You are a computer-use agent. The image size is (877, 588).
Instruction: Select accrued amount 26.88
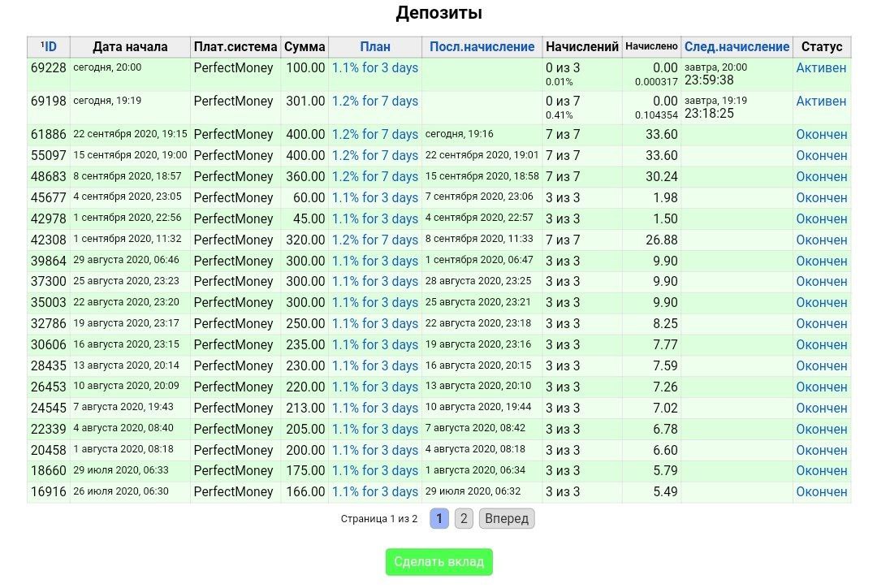click(662, 240)
